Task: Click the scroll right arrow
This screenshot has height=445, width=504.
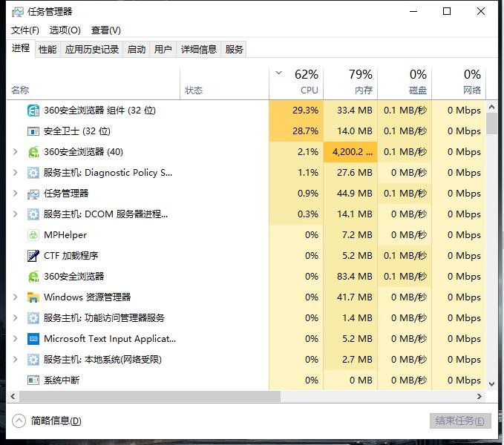Action: [480, 397]
